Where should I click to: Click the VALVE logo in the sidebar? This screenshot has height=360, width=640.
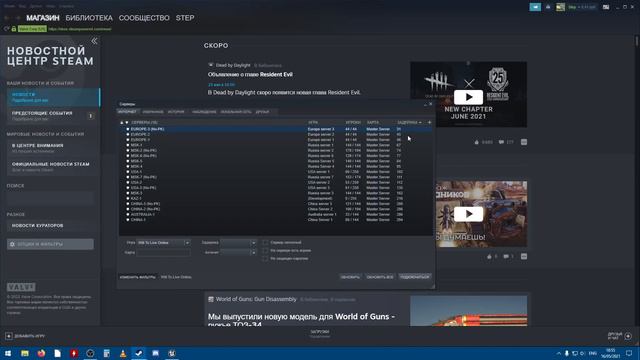[21, 287]
